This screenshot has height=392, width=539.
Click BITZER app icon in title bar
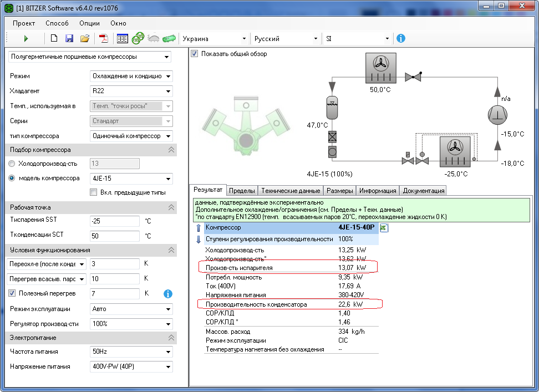9,8
